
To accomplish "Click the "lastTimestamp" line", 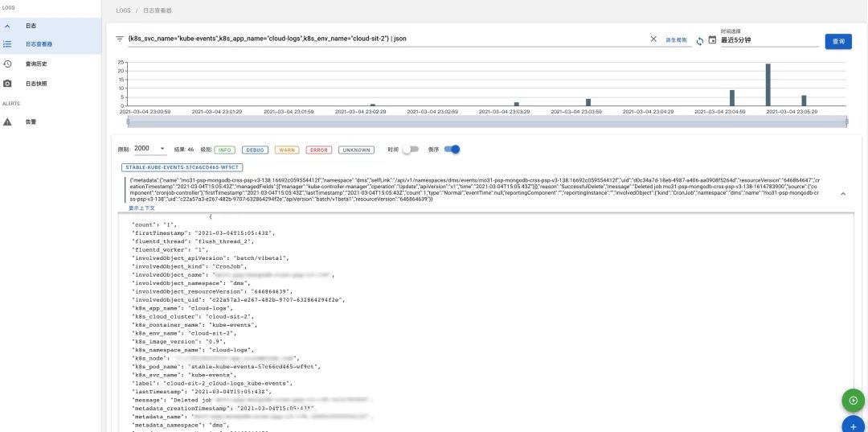I will [x=202, y=391].
